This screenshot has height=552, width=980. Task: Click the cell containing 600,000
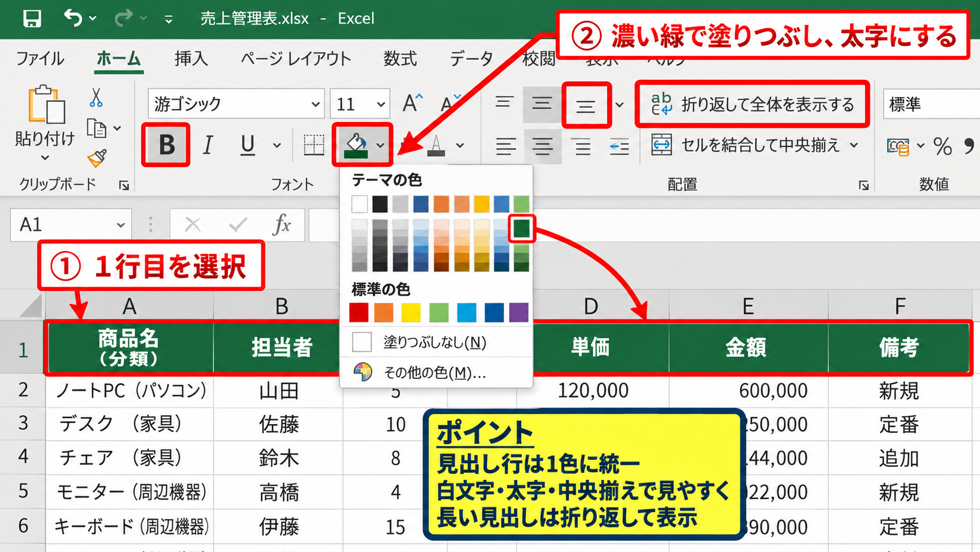(x=748, y=390)
